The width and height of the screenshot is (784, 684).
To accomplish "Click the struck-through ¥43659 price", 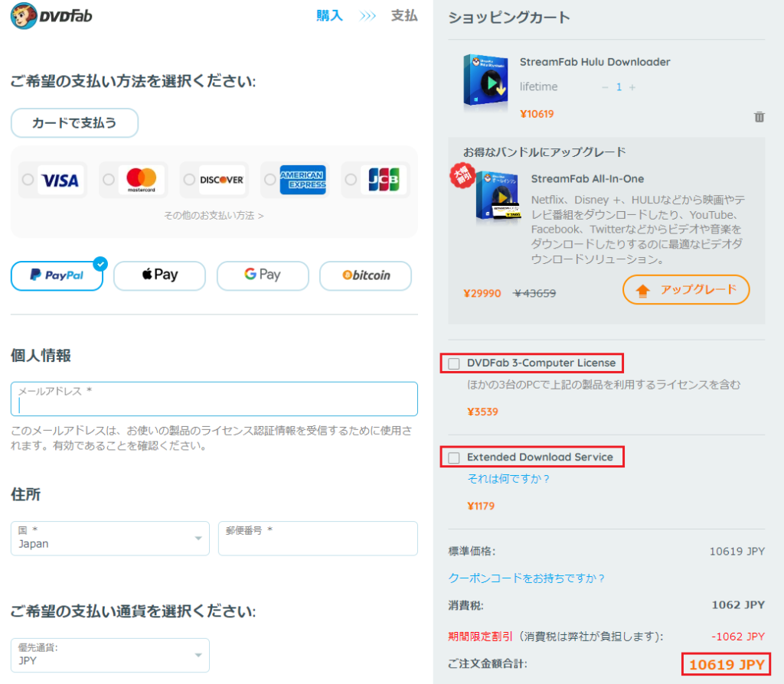I will 534,293.
